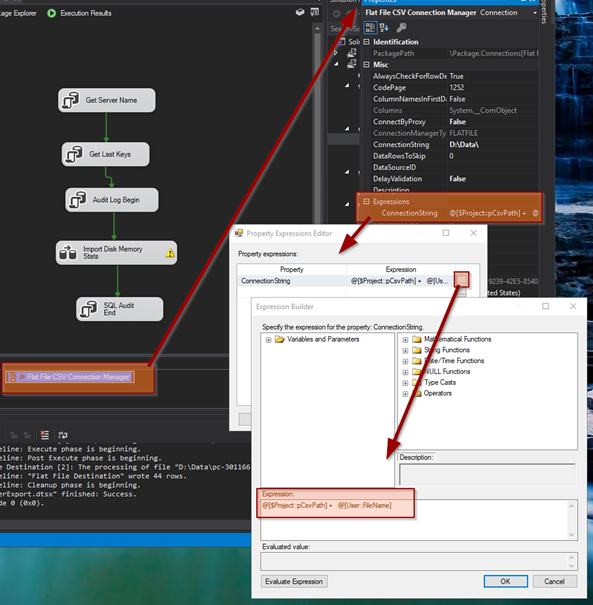Click the ellipsis button in Property Expressions Editor
The width and height of the screenshot is (593, 605).
click(x=462, y=279)
